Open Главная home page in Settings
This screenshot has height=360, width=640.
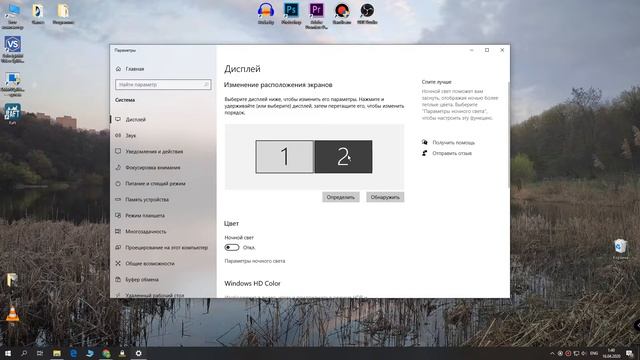coord(135,69)
